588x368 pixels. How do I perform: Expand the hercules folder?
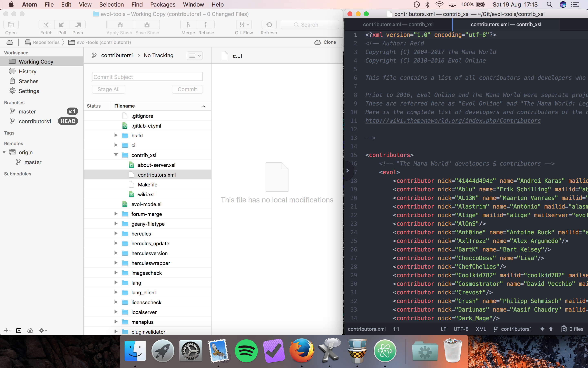point(116,233)
